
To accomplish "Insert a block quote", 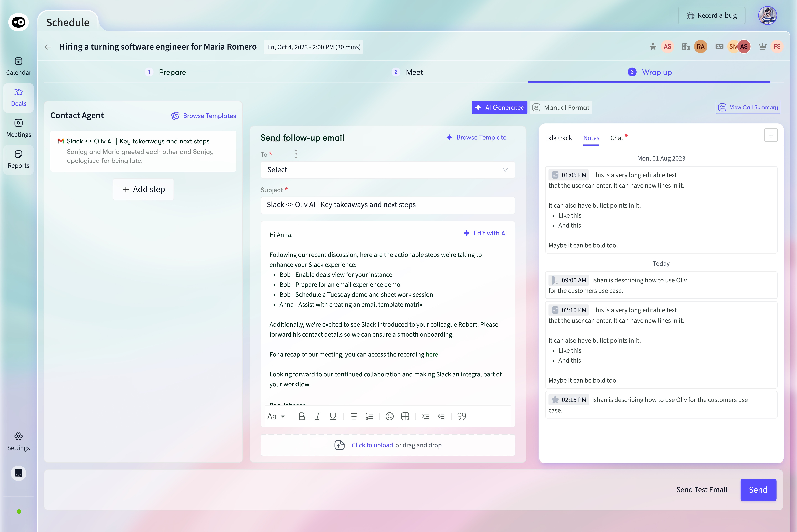I will point(462,416).
